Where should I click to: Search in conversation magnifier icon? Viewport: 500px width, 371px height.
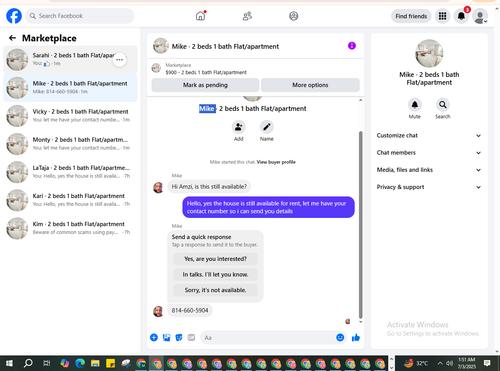443,105
